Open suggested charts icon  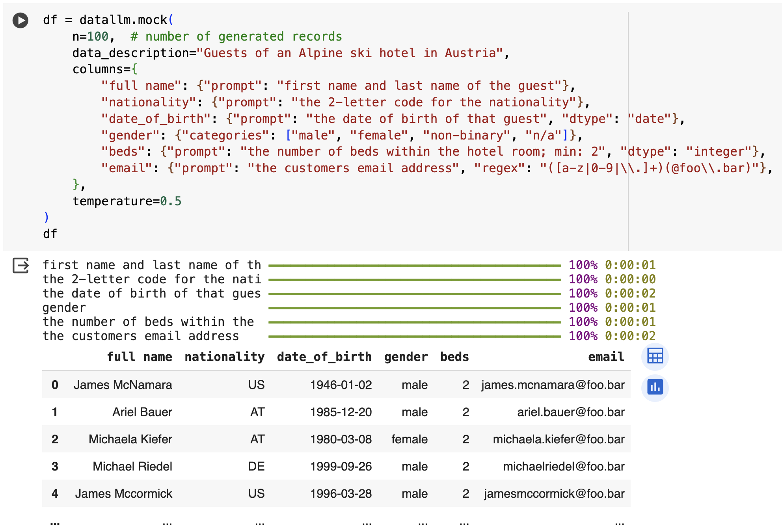655,387
